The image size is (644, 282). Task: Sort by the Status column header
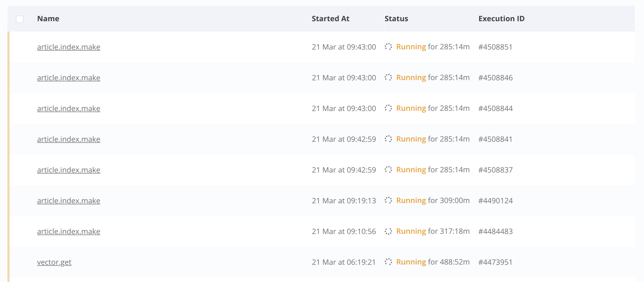[396, 19]
